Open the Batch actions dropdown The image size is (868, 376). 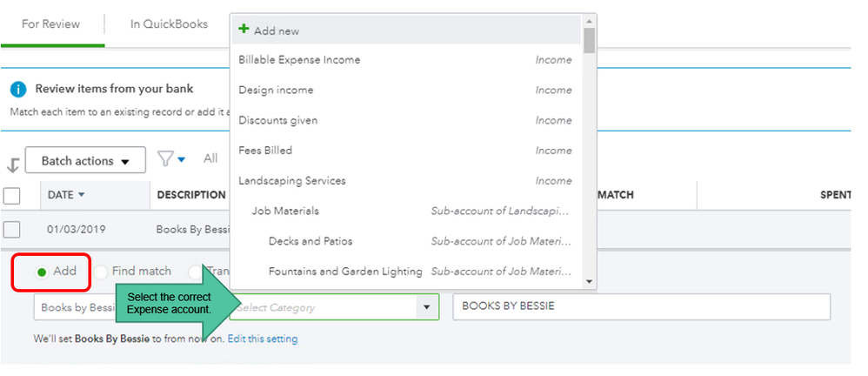point(86,161)
